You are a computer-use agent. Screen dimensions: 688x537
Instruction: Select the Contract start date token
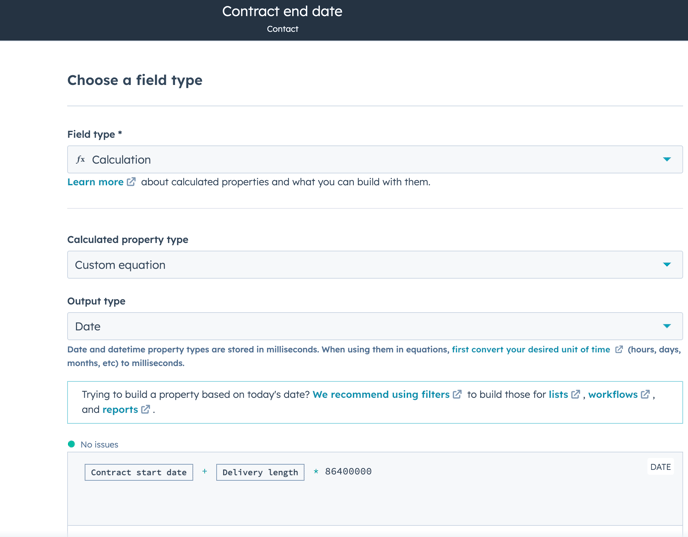pos(139,473)
